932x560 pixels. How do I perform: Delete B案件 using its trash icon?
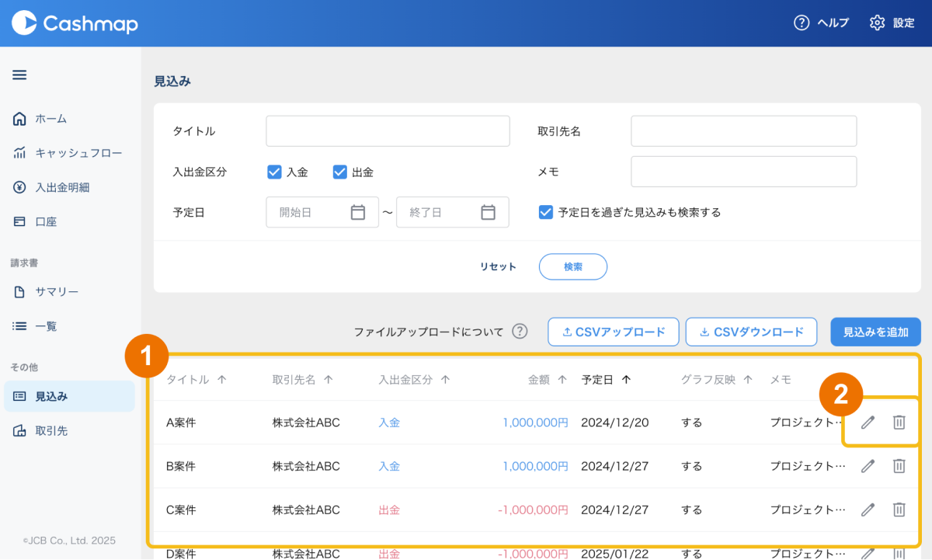(x=899, y=466)
